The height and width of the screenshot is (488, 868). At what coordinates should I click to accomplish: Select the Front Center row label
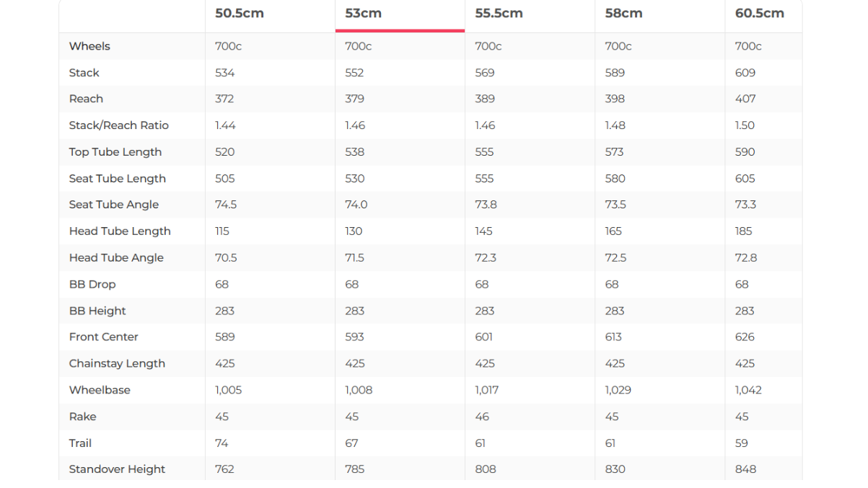click(103, 337)
